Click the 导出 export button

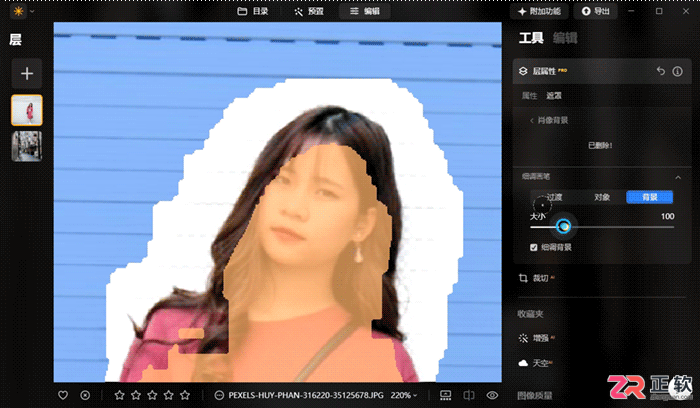coord(596,11)
